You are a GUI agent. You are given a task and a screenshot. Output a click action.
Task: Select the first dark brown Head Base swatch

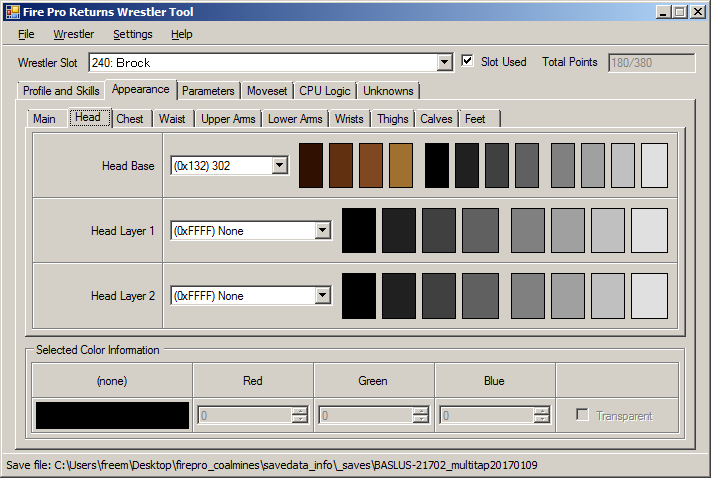point(311,165)
